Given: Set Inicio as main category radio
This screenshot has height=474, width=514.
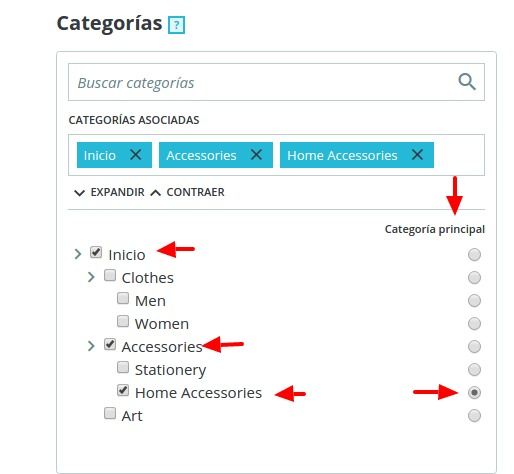Looking at the screenshot, I should (474, 255).
